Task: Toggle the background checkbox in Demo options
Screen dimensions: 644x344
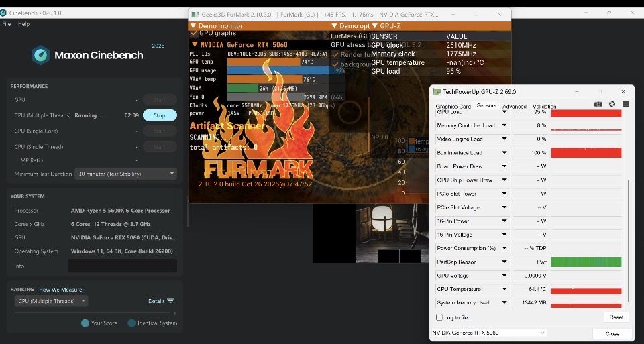Action: [x=335, y=64]
